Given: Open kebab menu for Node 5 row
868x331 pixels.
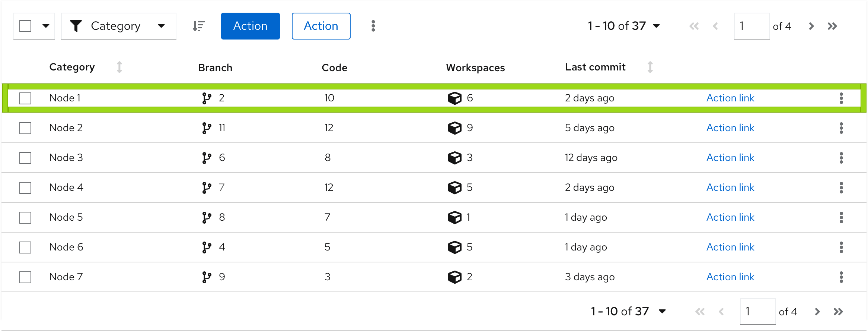Looking at the screenshot, I should click(841, 217).
